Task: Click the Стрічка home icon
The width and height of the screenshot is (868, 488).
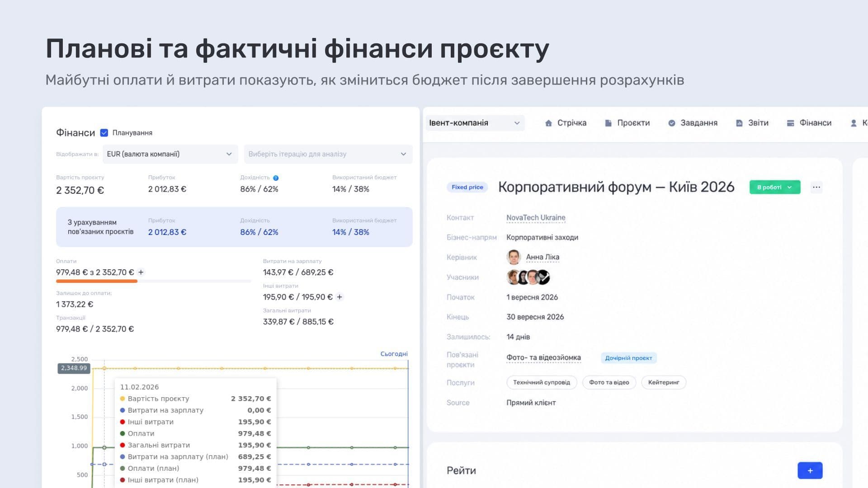Action: coord(548,123)
